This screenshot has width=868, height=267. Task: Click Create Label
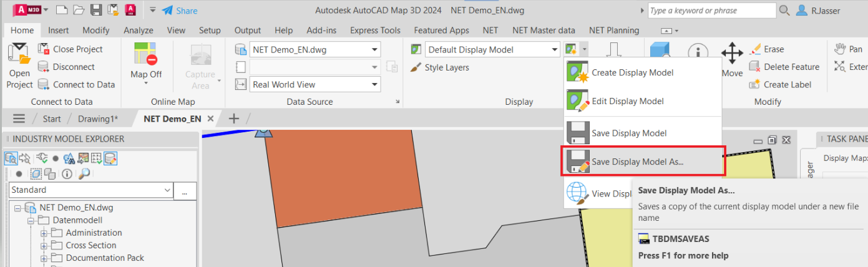click(x=780, y=84)
